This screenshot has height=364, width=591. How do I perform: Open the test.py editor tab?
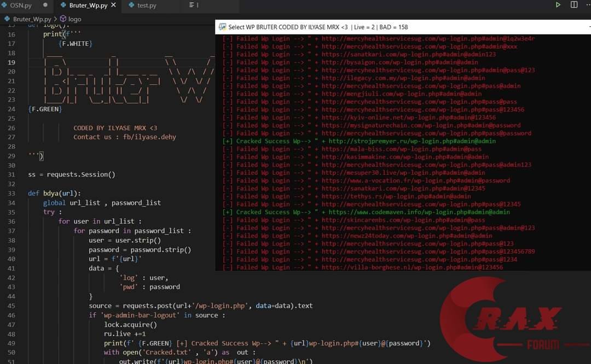(146, 5)
